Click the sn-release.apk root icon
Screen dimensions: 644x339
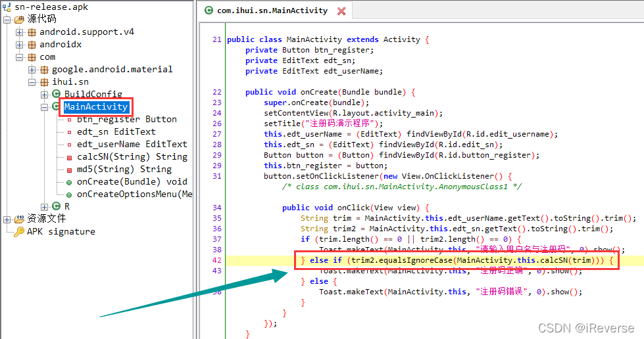click(x=7, y=7)
